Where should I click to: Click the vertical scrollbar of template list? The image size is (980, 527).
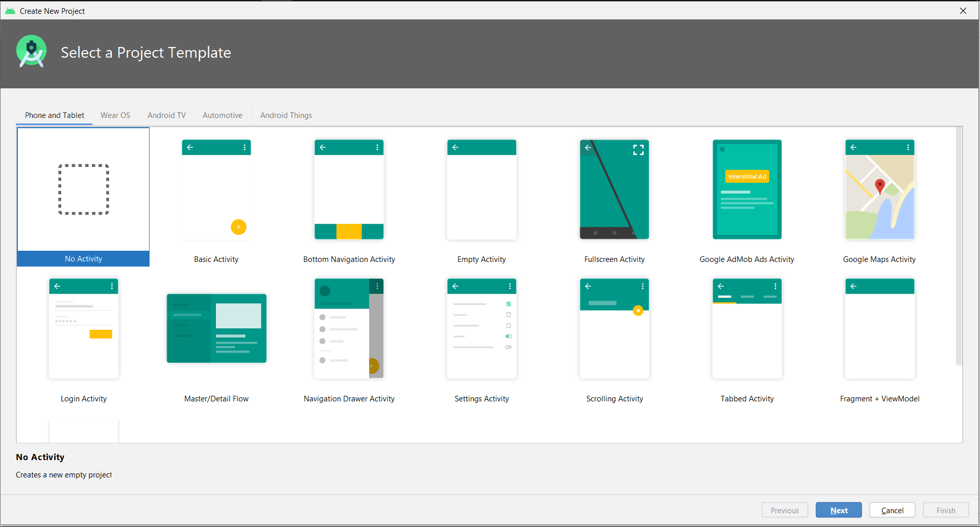[959, 246]
